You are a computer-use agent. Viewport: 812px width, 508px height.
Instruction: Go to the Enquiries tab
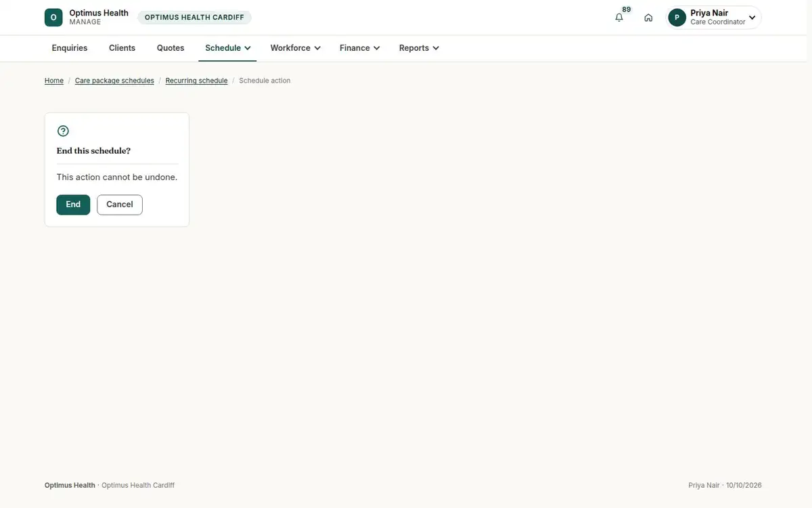[x=70, y=48]
